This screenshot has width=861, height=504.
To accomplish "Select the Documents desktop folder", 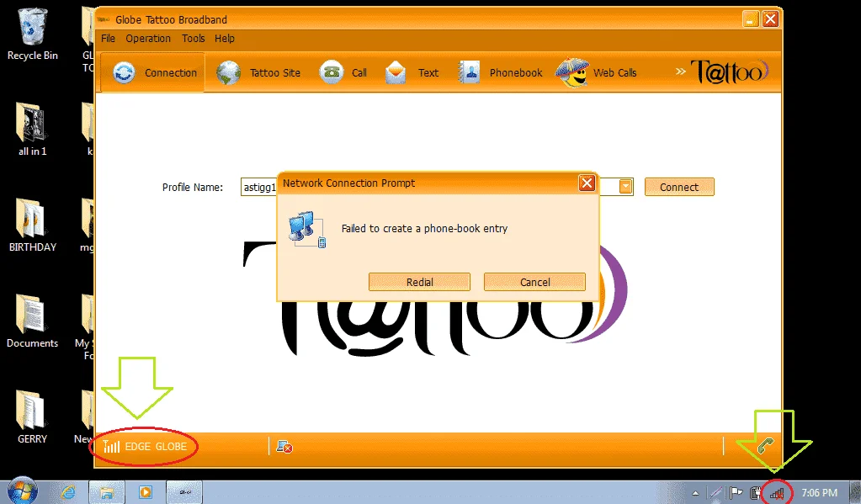I will pos(32,321).
